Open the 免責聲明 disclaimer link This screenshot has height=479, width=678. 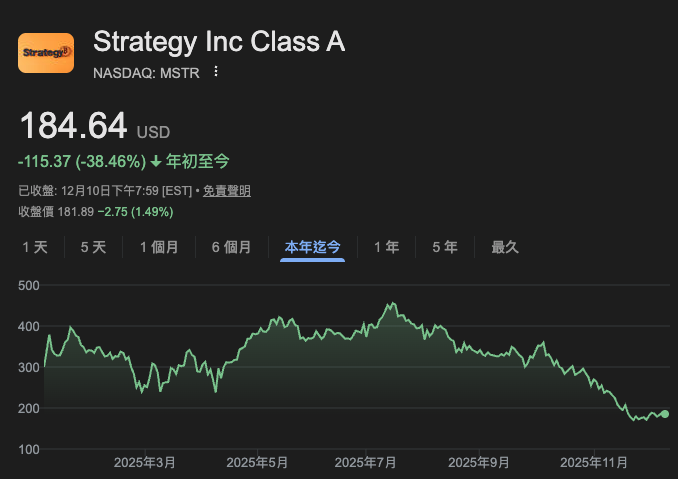coord(227,191)
